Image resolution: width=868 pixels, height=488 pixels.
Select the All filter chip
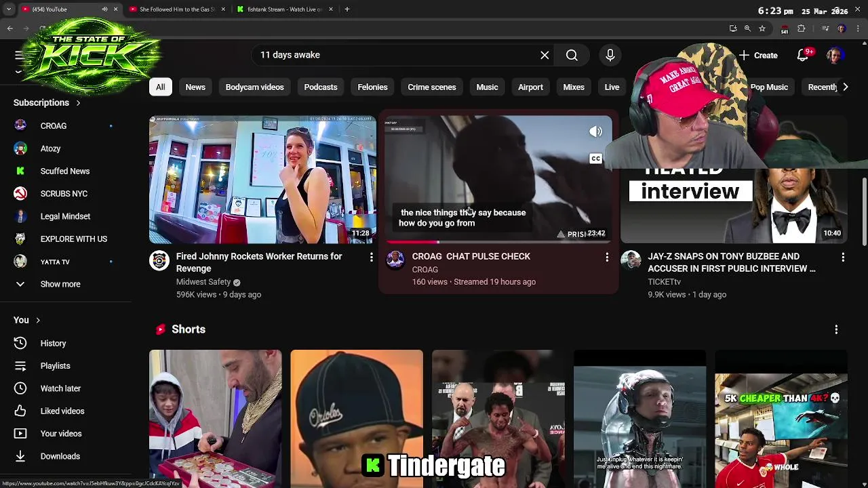point(160,87)
